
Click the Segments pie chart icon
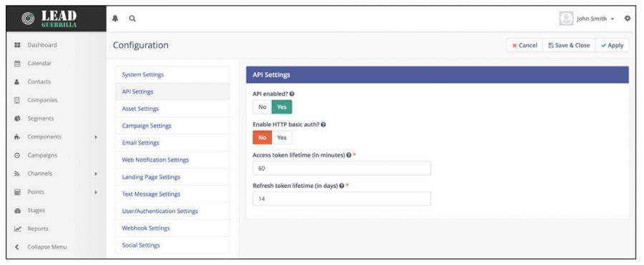point(17,119)
